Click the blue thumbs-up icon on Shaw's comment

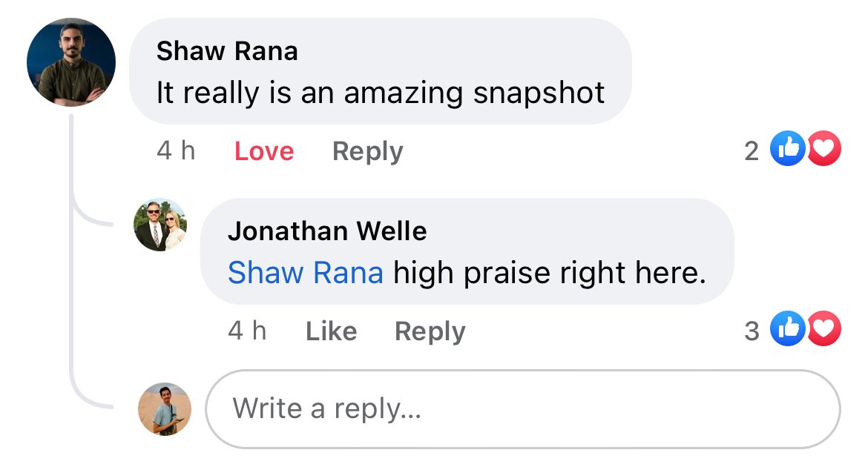pos(787,150)
